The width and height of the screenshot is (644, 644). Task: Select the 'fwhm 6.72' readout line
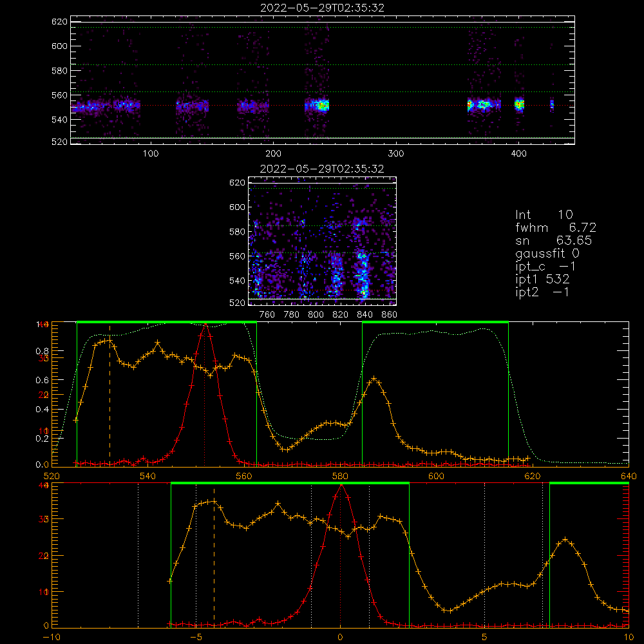[x=556, y=227]
